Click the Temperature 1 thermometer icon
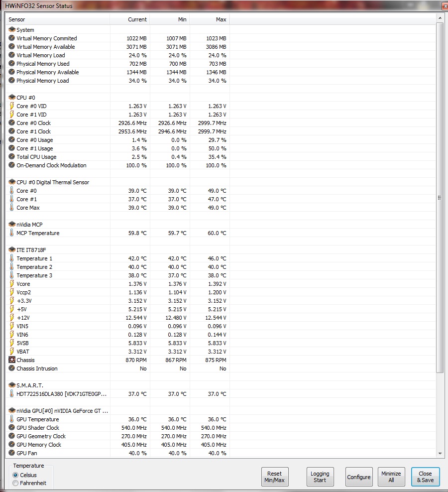448x492 pixels. [x=11, y=258]
